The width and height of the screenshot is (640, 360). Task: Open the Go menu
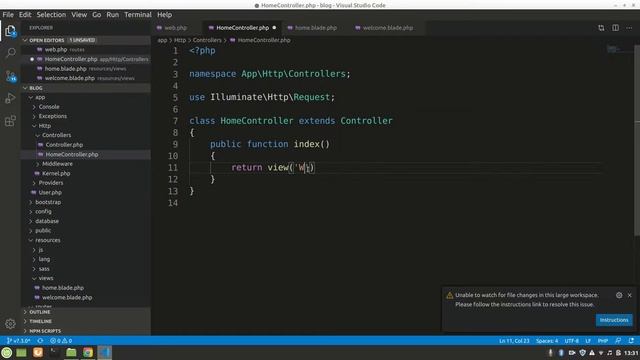point(96,15)
